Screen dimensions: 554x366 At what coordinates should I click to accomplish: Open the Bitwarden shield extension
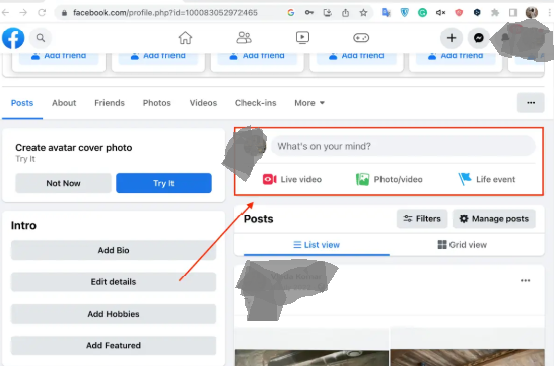tap(405, 13)
